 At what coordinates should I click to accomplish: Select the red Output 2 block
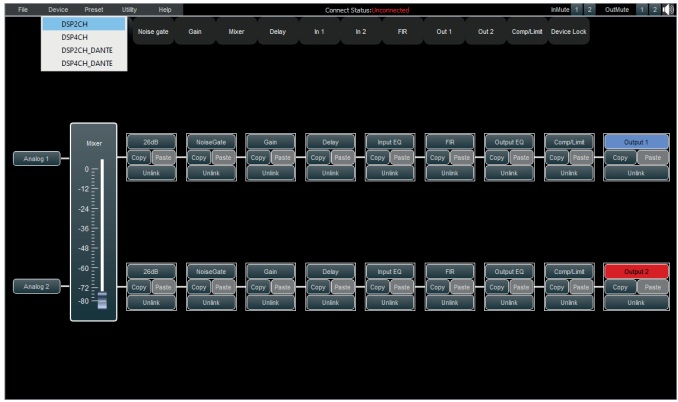636,271
